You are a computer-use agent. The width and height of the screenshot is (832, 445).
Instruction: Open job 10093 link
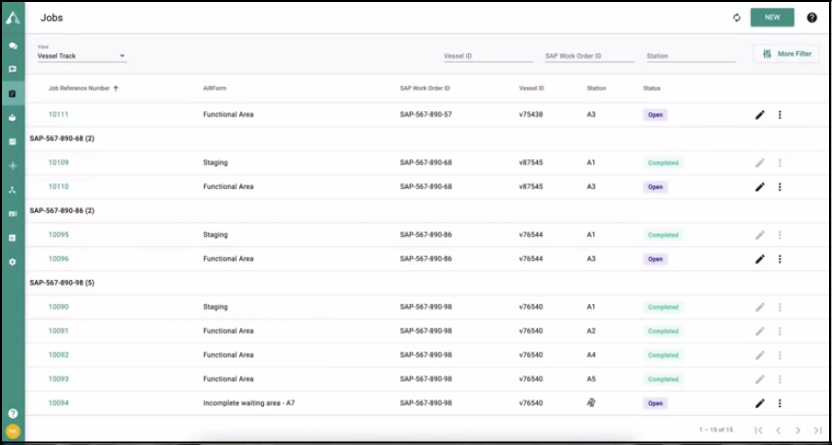(58, 379)
